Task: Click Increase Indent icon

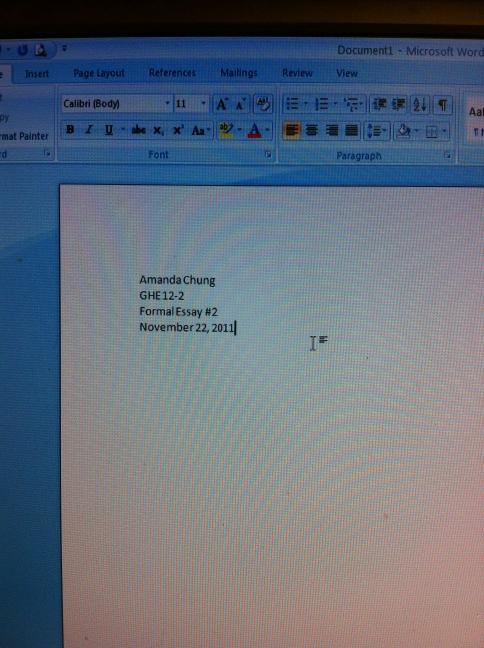Action: tap(398, 105)
